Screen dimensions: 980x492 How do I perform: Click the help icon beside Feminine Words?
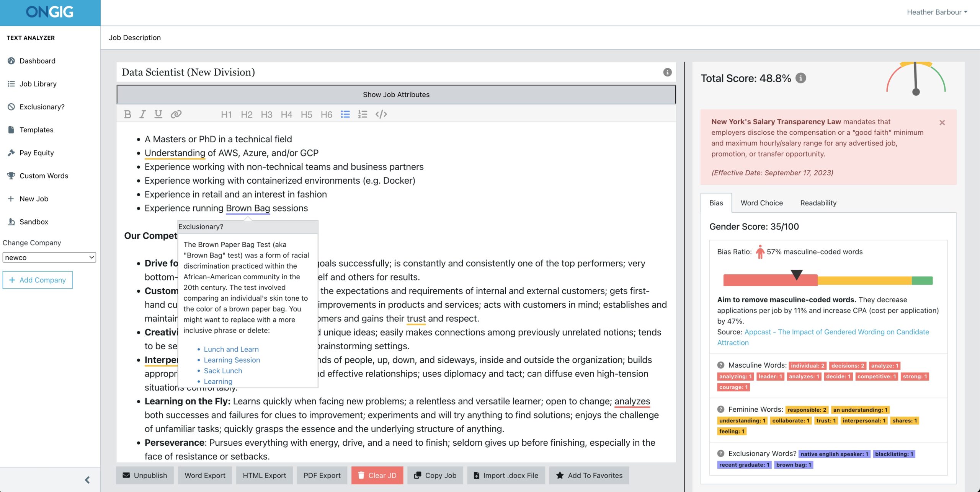point(721,409)
